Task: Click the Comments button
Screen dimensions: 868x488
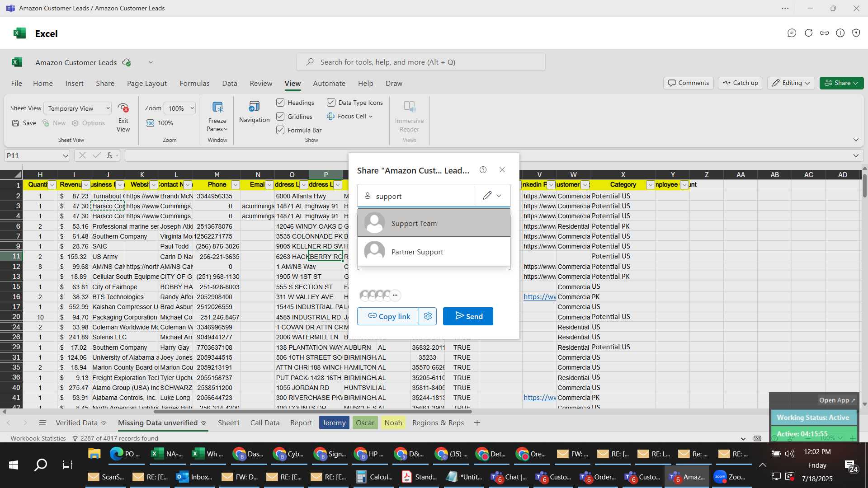Action: point(689,83)
